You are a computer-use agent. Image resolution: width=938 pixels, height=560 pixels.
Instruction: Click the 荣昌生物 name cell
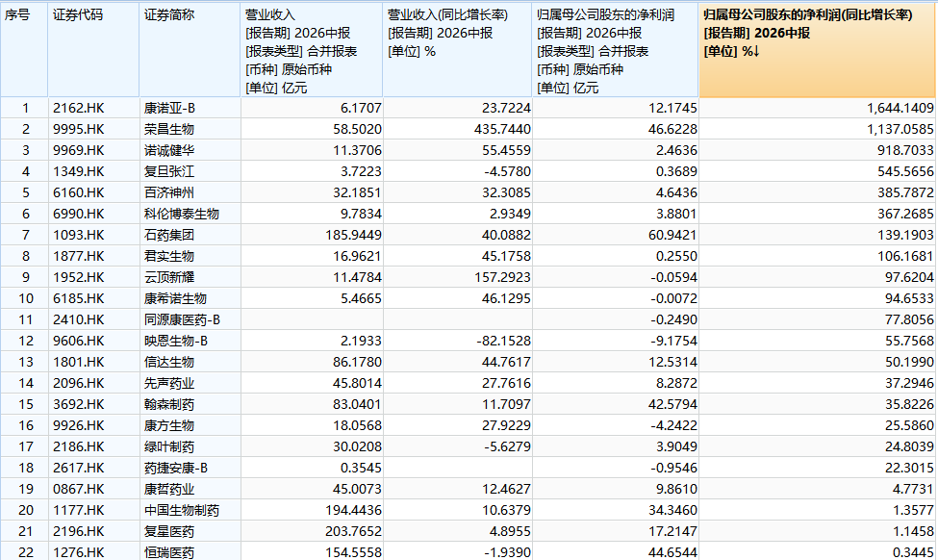(x=169, y=129)
